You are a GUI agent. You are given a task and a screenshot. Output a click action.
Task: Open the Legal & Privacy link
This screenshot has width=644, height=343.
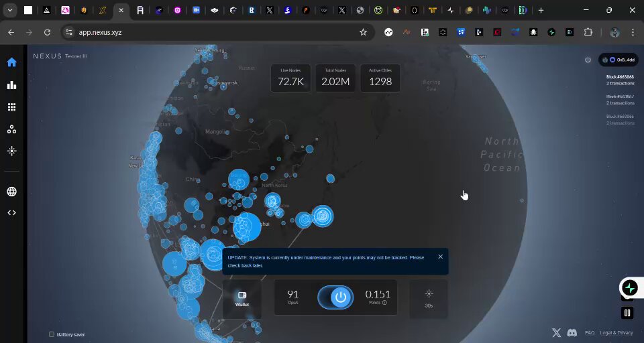[x=616, y=333]
